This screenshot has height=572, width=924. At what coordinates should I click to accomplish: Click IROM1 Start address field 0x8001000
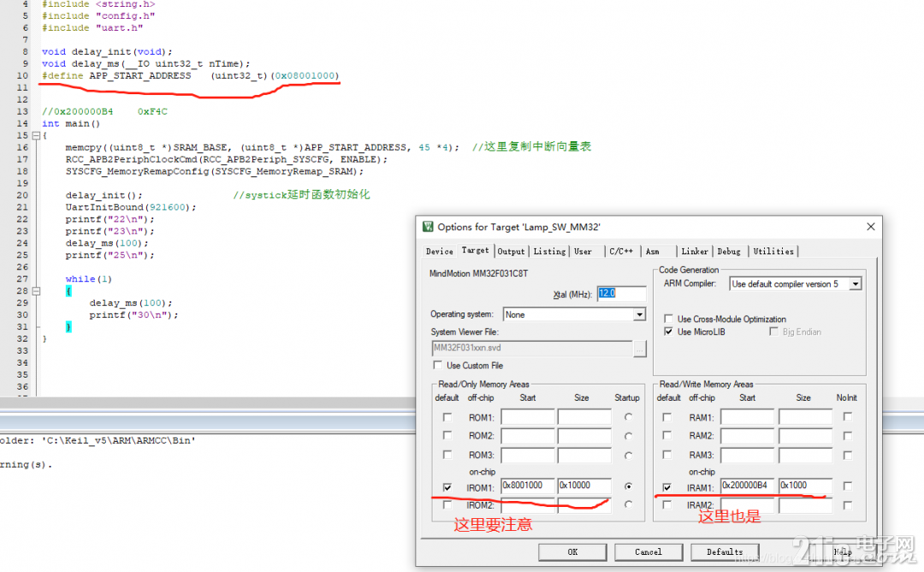[x=527, y=486]
